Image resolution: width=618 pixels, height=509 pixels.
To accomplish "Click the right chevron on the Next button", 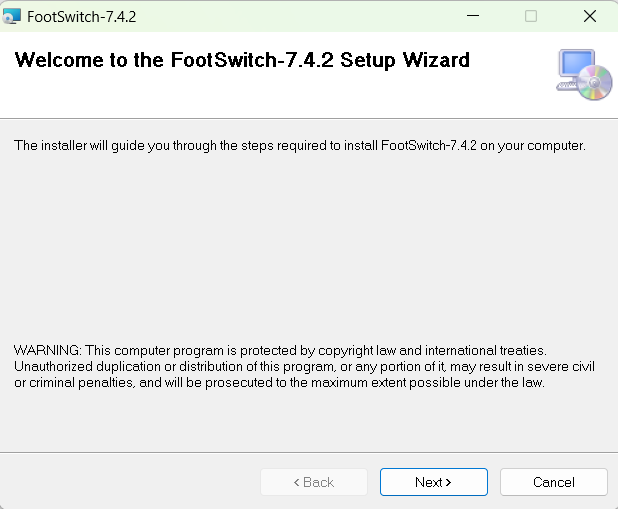I will 448,482.
